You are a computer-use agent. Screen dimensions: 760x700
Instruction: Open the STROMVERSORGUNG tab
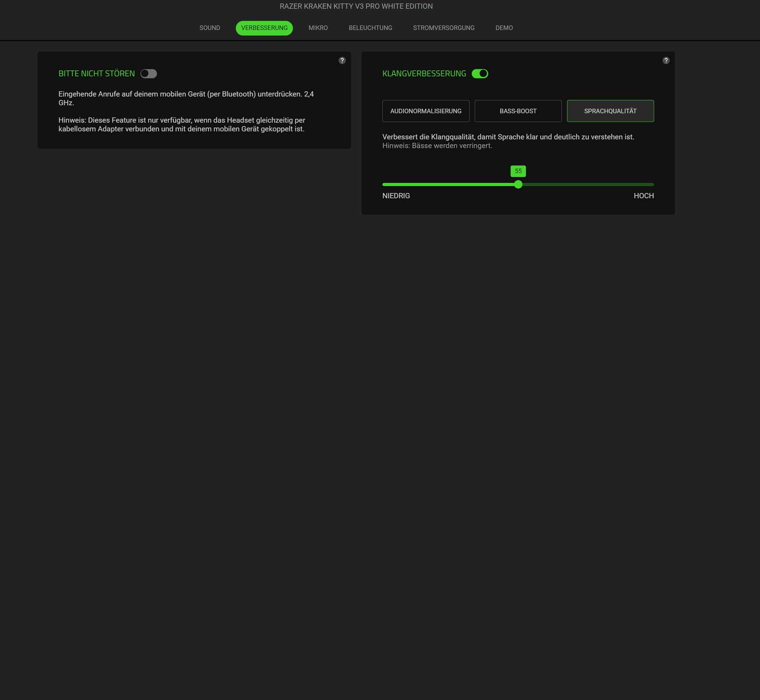click(x=443, y=28)
